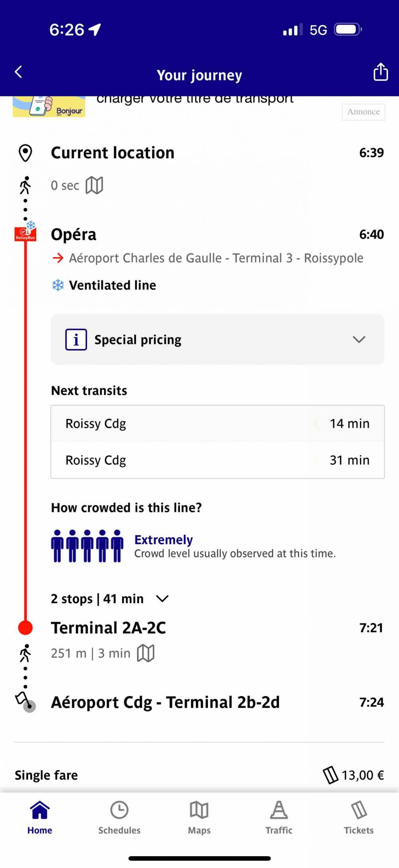Screen dimensions: 399x868
Task: Tap the current location pin icon
Action: pyautogui.click(x=25, y=153)
